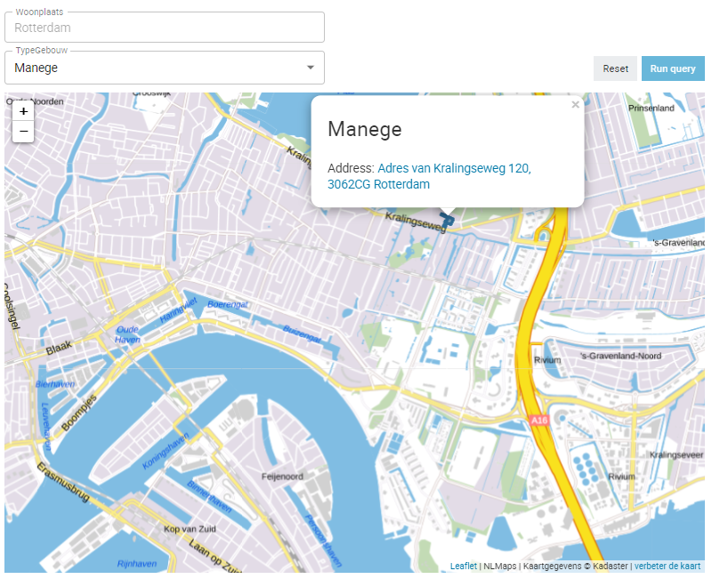Click the Blaak street label

click(59, 348)
